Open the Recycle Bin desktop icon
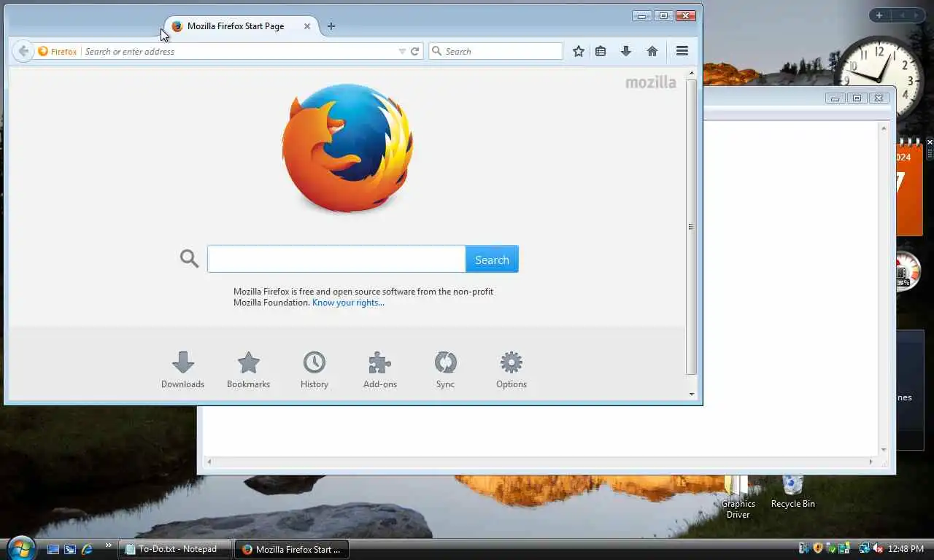The height and width of the screenshot is (560, 934). (793, 492)
